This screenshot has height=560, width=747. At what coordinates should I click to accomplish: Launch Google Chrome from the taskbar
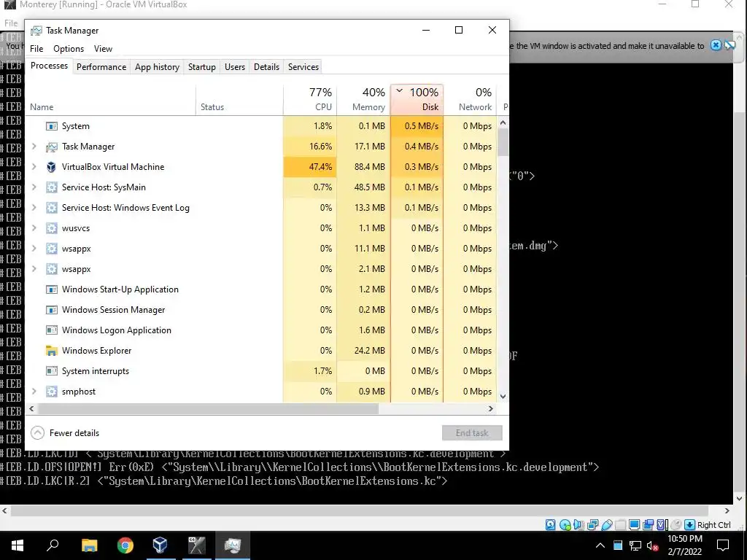click(125, 545)
